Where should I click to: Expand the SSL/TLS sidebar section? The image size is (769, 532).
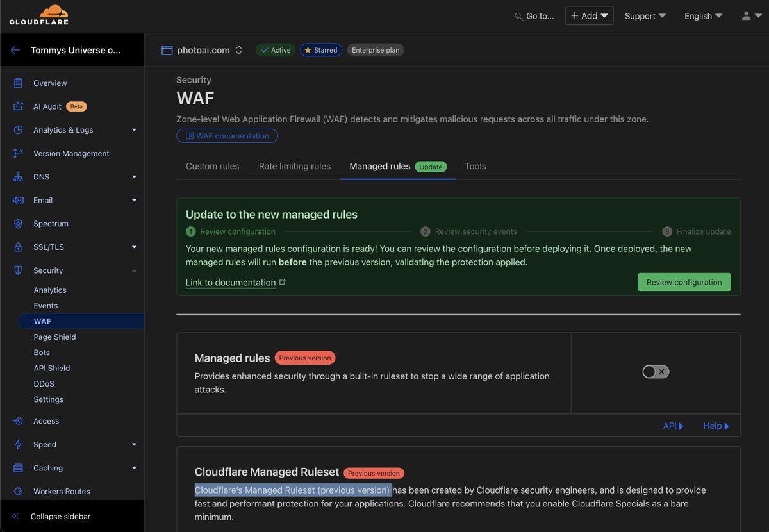(x=134, y=247)
